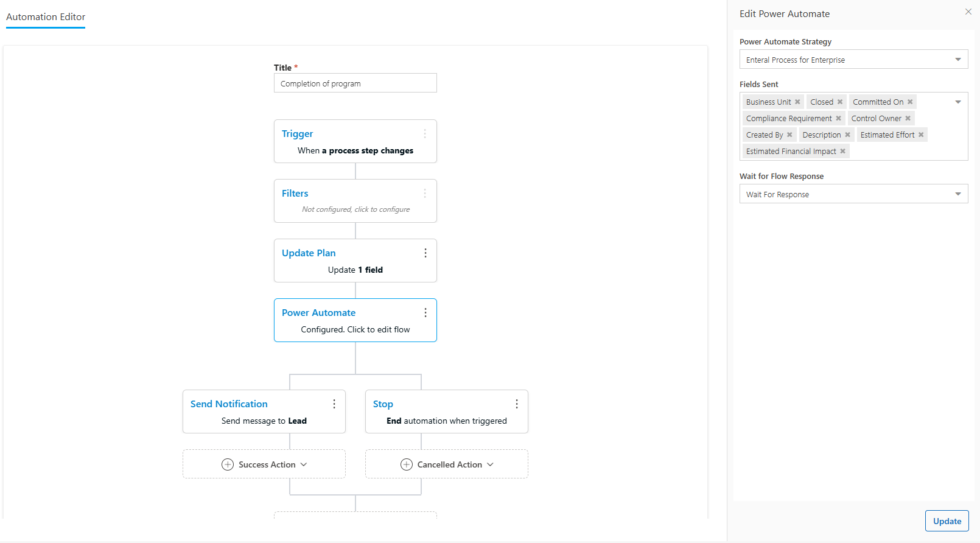
Task: Remove the Closed field tag
Action: coord(840,102)
